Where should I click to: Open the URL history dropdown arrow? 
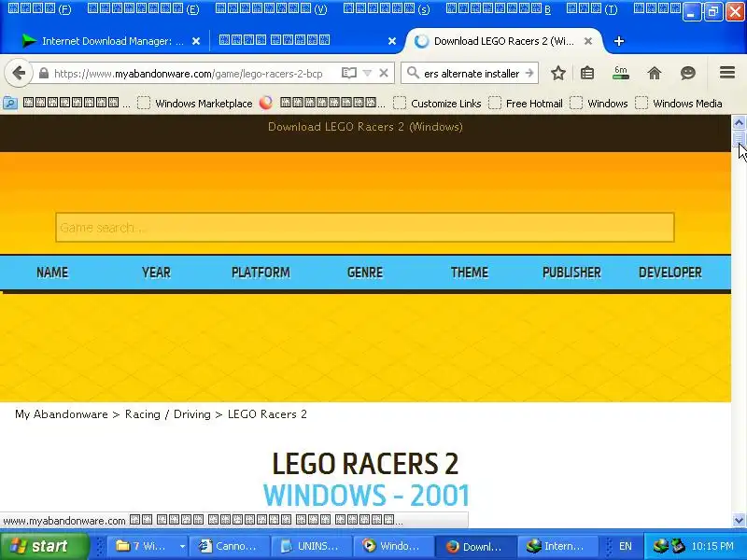tap(367, 74)
